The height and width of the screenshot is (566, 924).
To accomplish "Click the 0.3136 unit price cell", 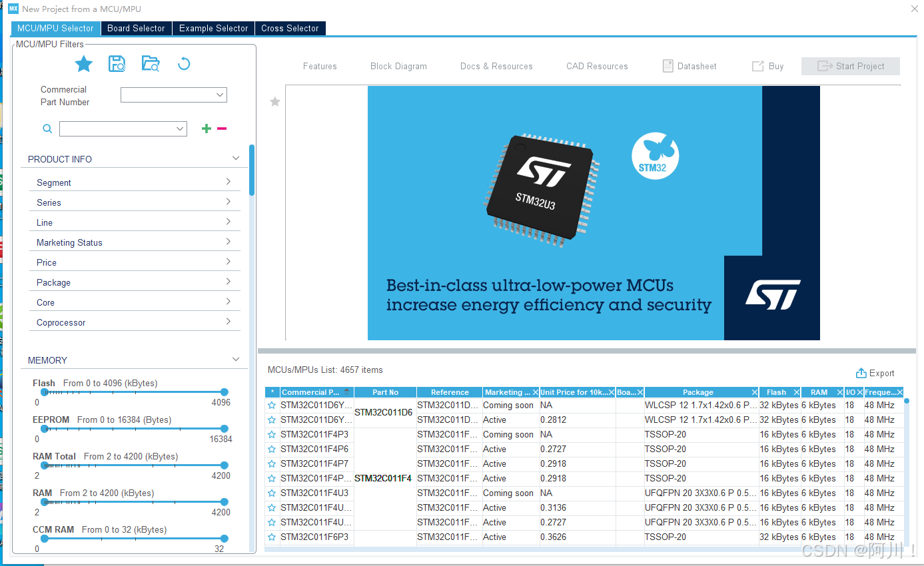I will click(x=577, y=507).
